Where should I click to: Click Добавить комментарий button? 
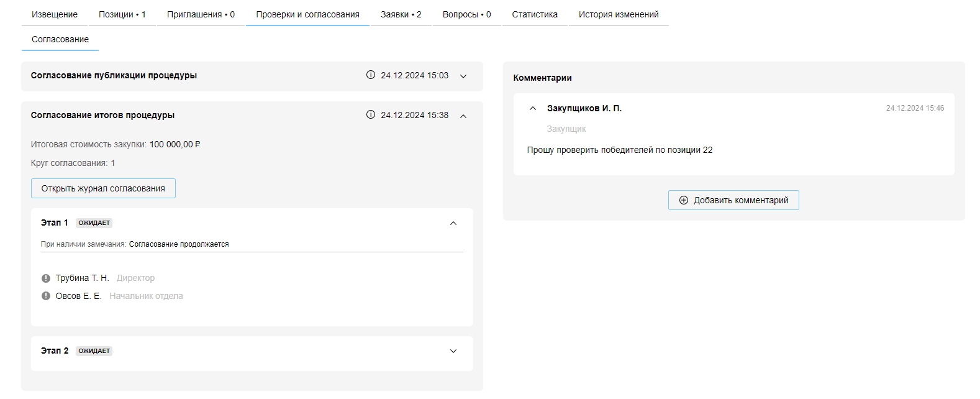(733, 200)
